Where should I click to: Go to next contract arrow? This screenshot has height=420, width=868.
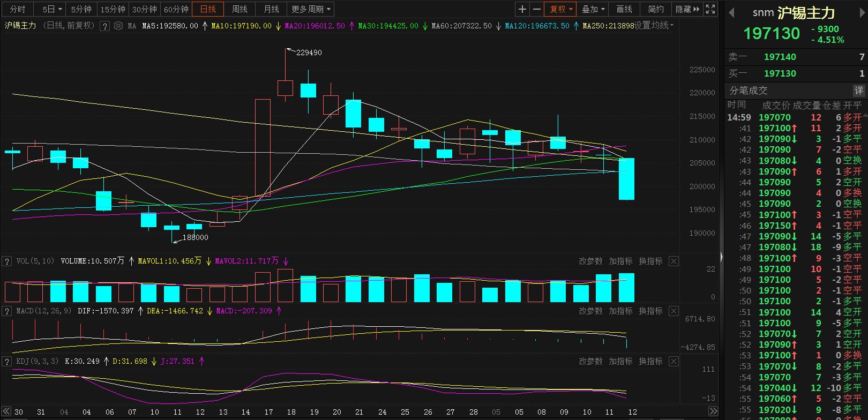pyautogui.click(x=862, y=13)
